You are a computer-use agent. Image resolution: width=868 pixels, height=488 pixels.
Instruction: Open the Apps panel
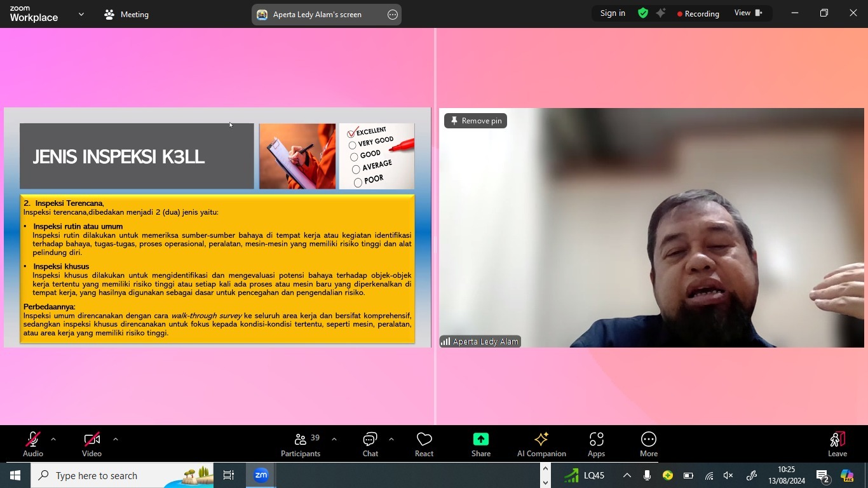(596, 444)
